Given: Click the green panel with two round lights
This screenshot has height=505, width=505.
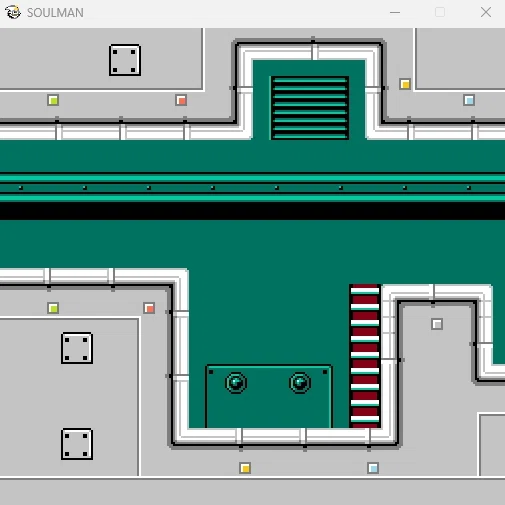Looking at the screenshot, I should (269, 396).
